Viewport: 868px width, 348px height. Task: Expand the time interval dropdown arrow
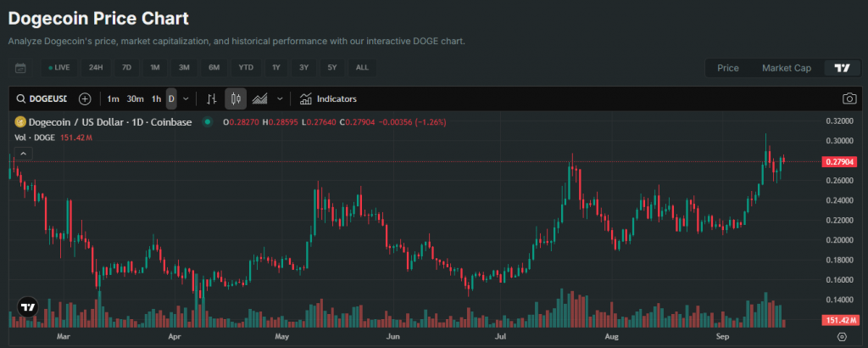[186, 98]
